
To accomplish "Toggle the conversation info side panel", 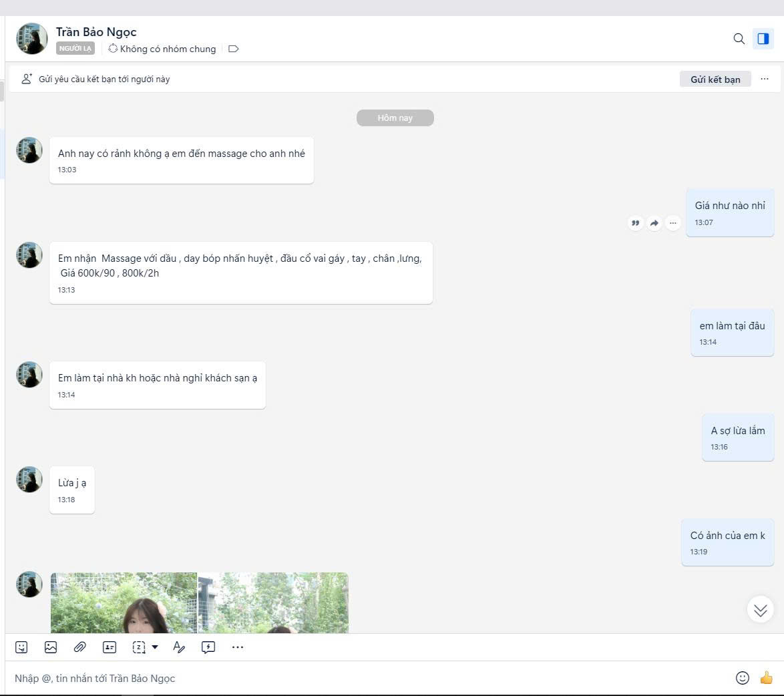I will 763,39.
